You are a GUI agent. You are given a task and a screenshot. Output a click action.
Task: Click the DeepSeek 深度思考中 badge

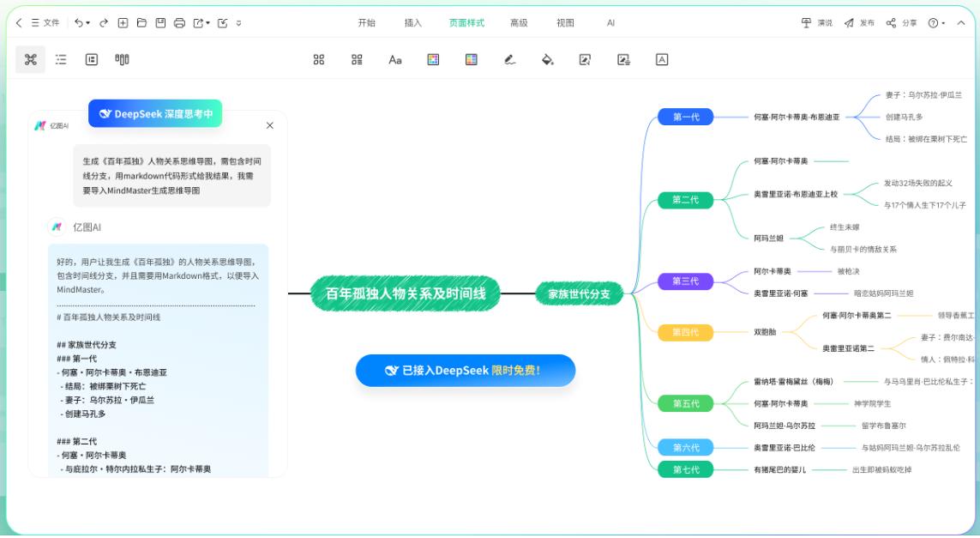point(155,114)
